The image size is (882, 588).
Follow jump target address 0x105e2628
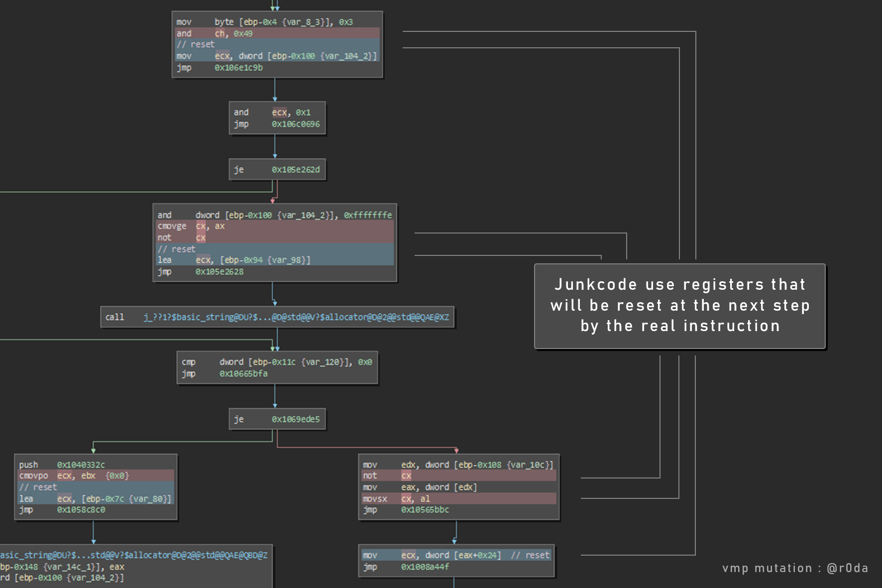220,272
